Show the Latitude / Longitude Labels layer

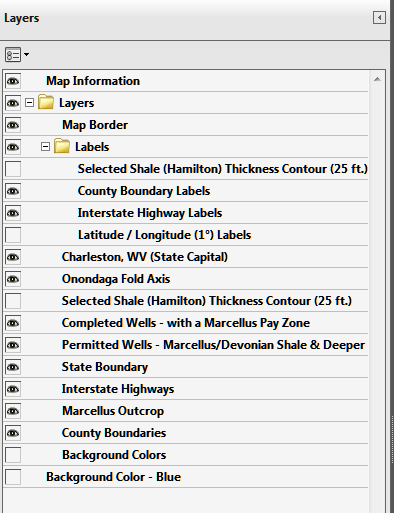(x=13, y=235)
